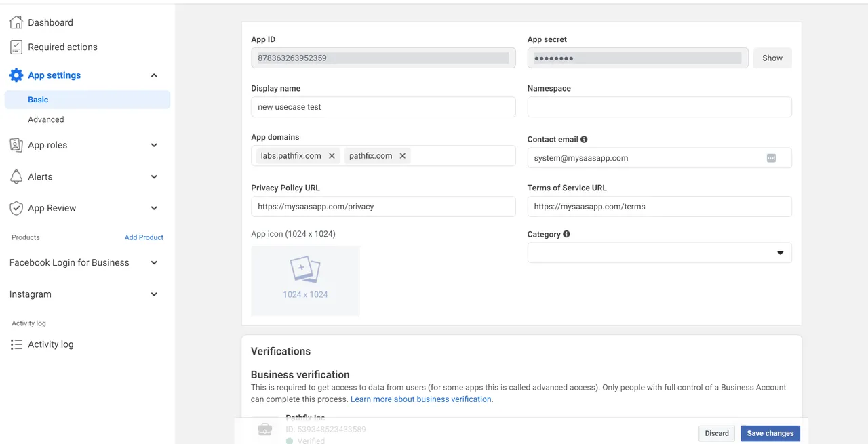Select the Basic settings item
The height and width of the screenshot is (444, 868).
pos(37,99)
